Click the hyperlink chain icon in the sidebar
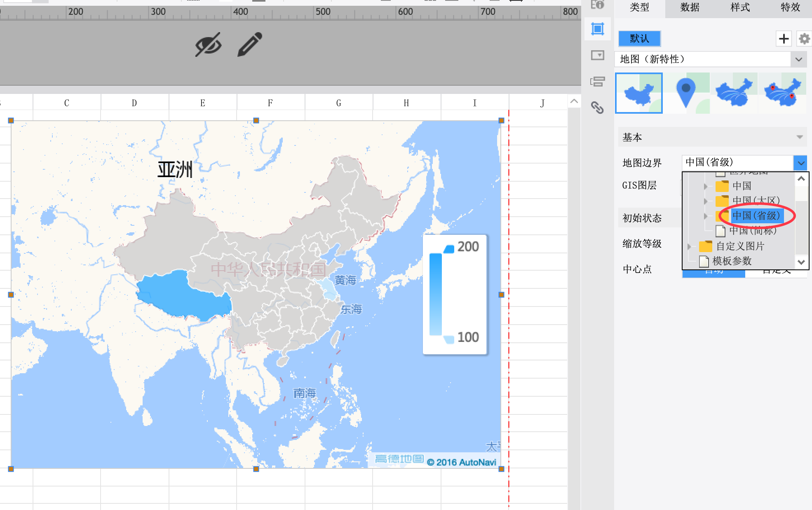 click(597, 108)
